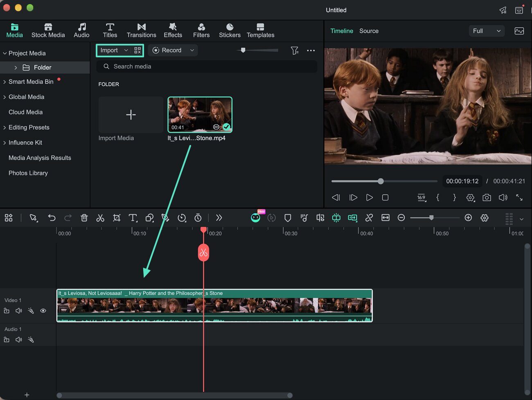Click the Search media input field
The height and width of the screenshot is (400, 532).
pyautogui.click(x=207, y=67)
